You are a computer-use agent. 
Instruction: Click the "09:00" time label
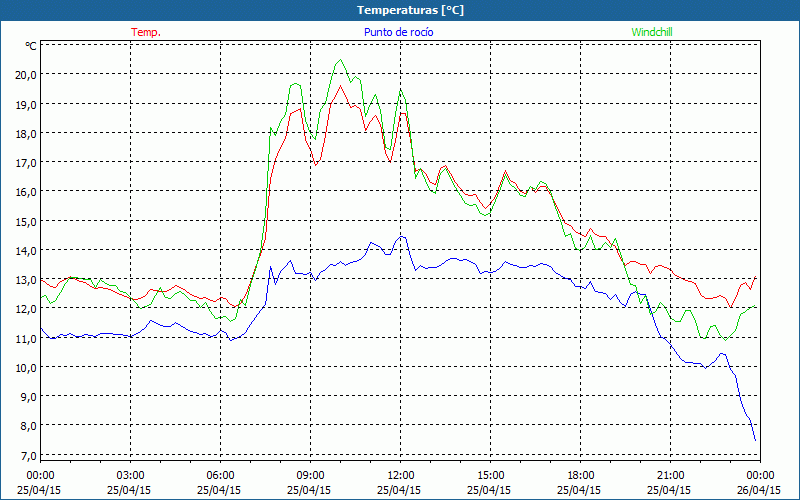coord(310,476)
